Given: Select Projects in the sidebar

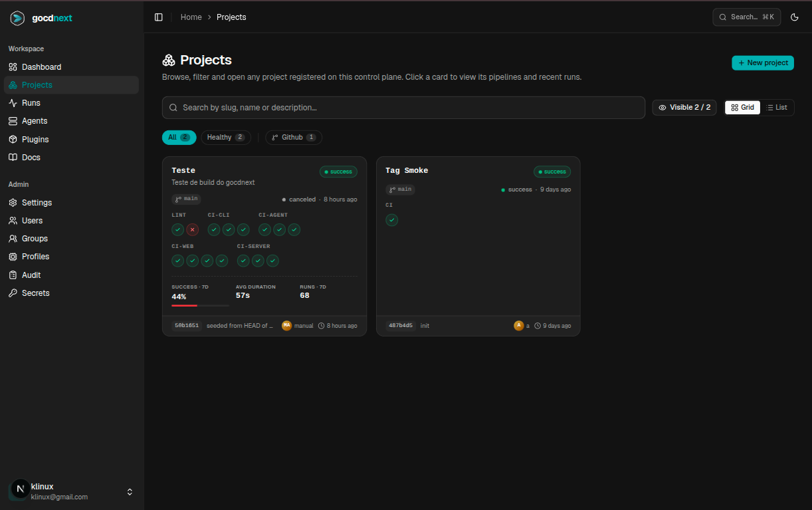Looking at the screenshot, I should 71,85.
